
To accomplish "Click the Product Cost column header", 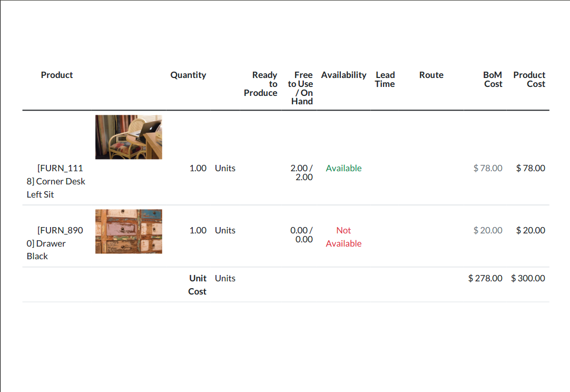I will point(529,79).
